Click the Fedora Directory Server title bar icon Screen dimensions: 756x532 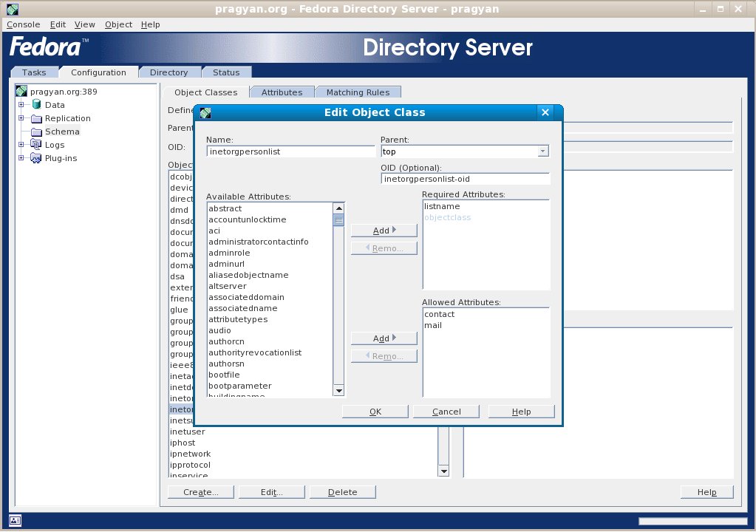[13, 9]
